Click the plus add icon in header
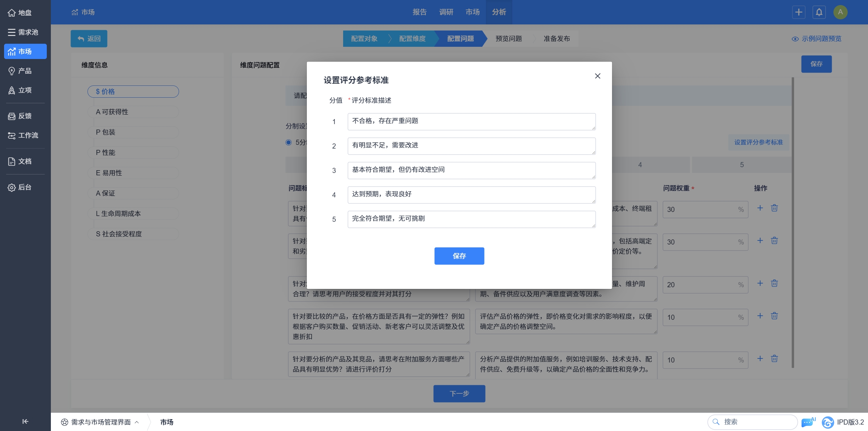 pyautogui.click(x=798, y=13)
